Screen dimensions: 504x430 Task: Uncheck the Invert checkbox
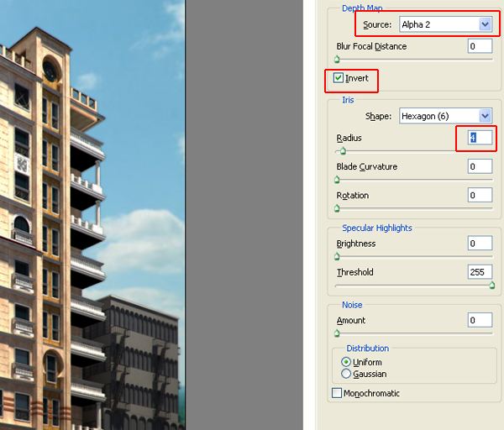339,78
